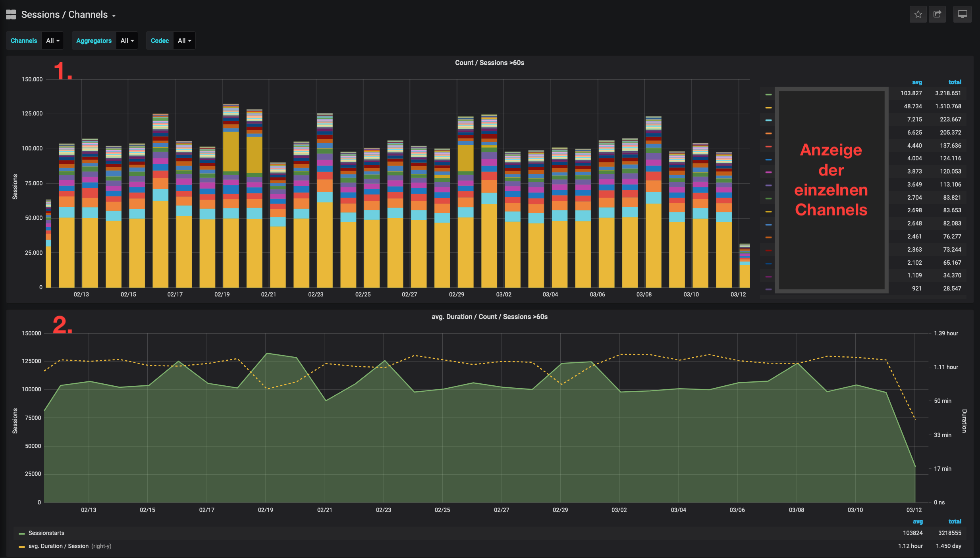The height and width of the screenshot is (558, 980).
Task: Click the stacked bar at 03/08 in the top chart
Action: 653,202
